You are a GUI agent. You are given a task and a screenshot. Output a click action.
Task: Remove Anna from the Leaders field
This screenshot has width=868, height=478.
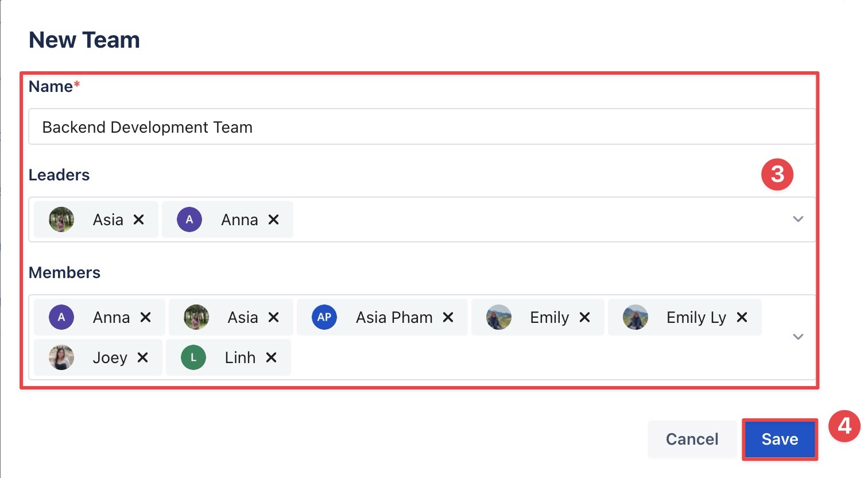[274, 219]
